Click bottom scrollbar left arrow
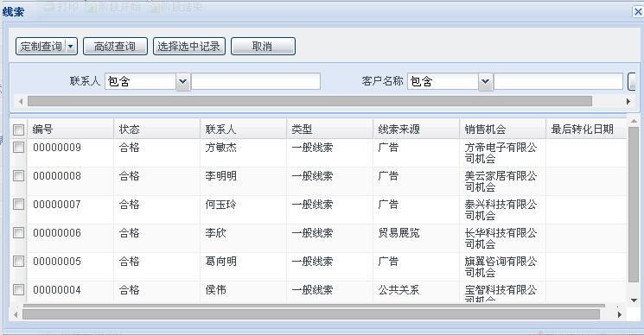Image resolution: width=644 pixels, height=335 pixels. tap(16, 314)
